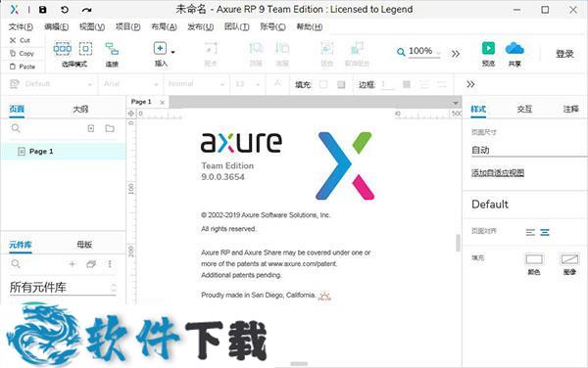Click the Group (组合) toolbar icon

click(326, 48)
